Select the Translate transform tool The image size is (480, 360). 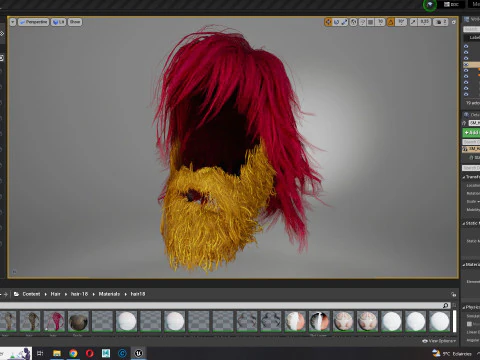pyautogui.click(x=328, y=22)
